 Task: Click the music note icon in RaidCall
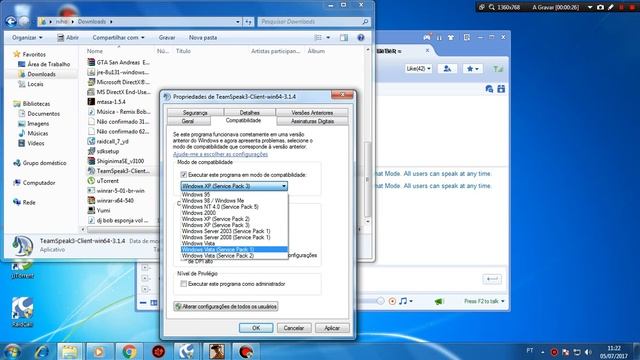(403, 301)
